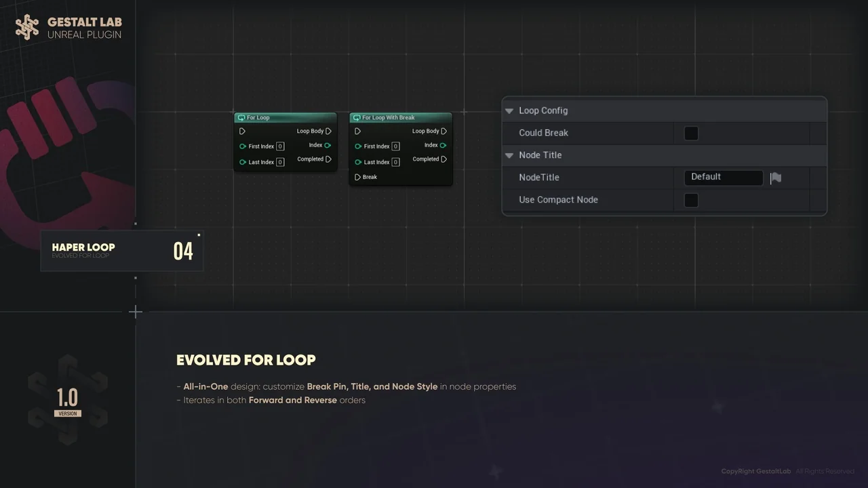Click the loop icon on For Loop With Break header
868x488 pixels.
coord(357,117)
